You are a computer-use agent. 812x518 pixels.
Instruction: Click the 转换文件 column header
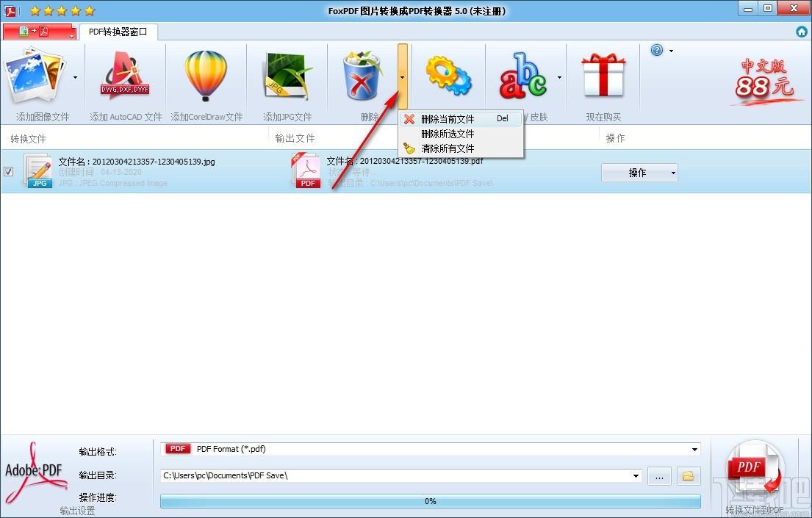[29, 139]
